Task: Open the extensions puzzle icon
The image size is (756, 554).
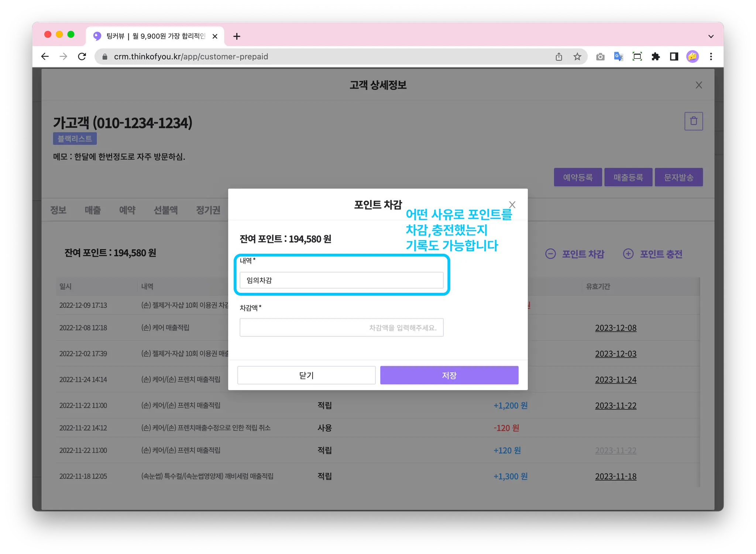Action: 656,56
